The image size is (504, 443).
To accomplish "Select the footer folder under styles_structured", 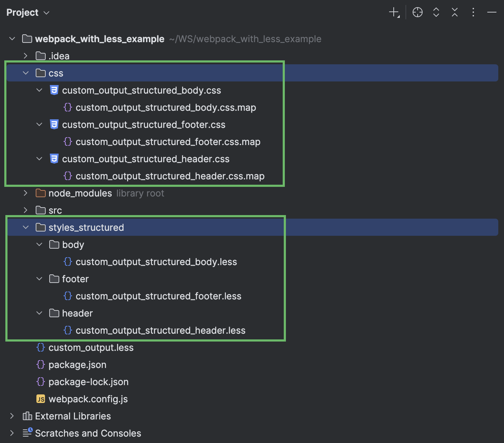I will pos(76,279).
